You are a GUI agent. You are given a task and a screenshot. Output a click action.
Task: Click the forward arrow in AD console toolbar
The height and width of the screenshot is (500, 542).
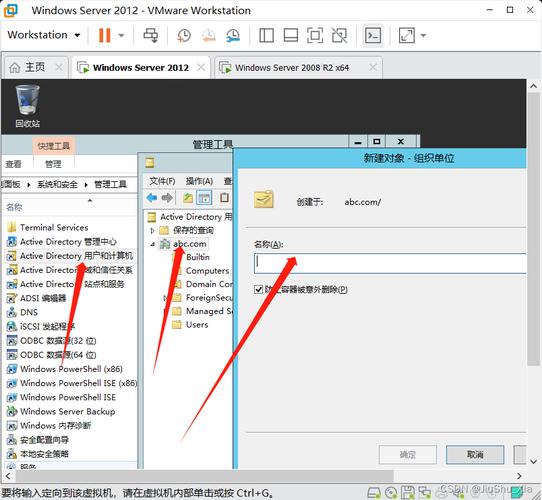(x=167, y=198)
